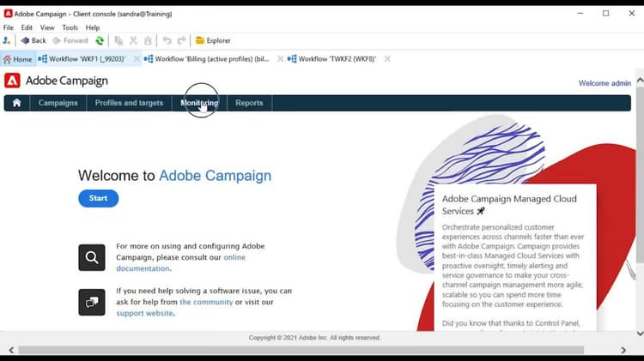
Task: Click the copy icon in the toolbar
Action: coord(118,40)
